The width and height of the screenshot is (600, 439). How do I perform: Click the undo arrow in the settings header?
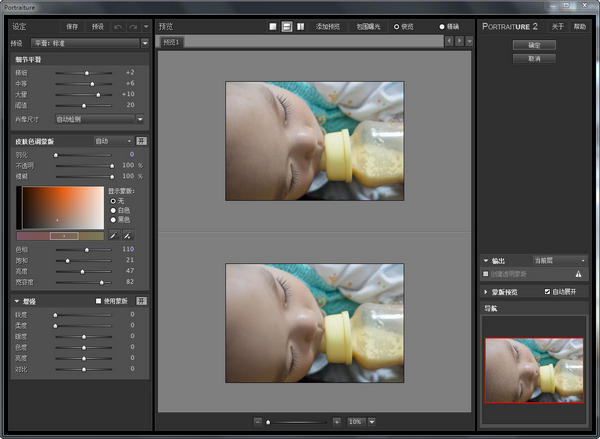coord(120,26)
